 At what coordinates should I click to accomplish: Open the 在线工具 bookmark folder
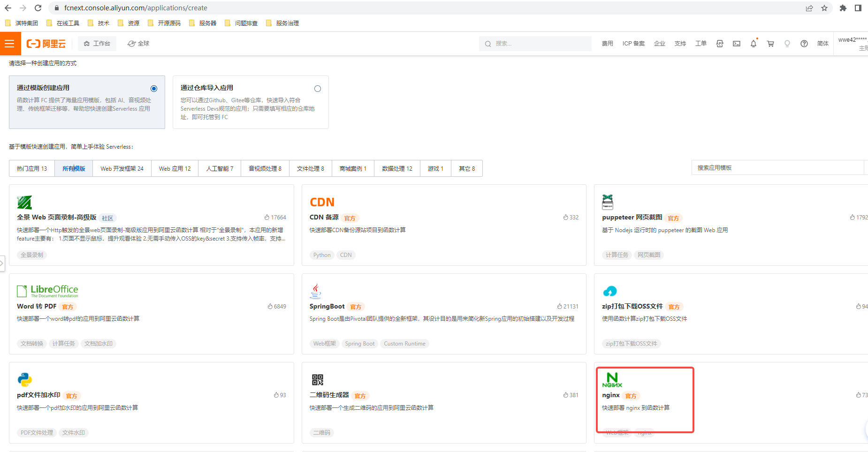63,23
